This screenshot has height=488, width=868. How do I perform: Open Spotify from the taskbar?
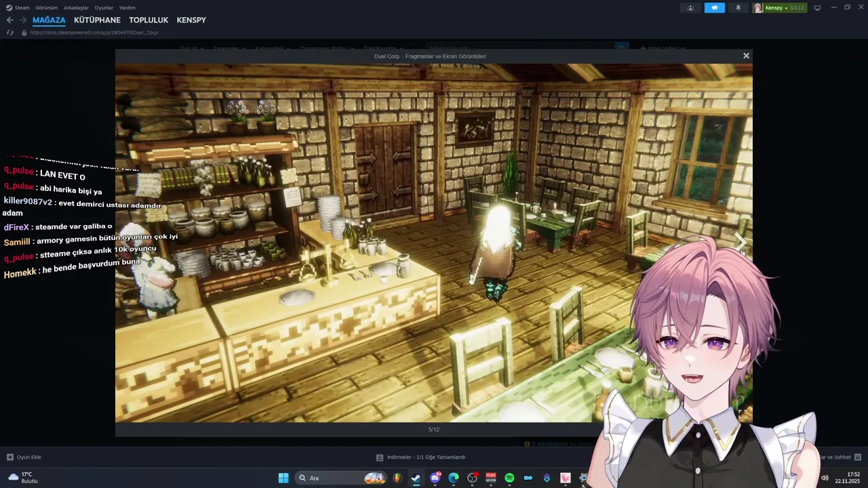(509, 478)
